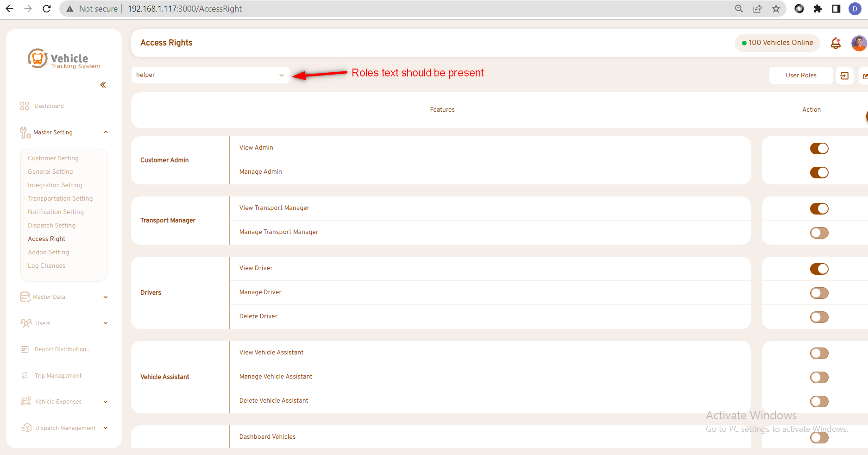Viewport: 868px width, 455px height.
Task: Turn on the Delete Driver toggle
Action: coord(819,317)
